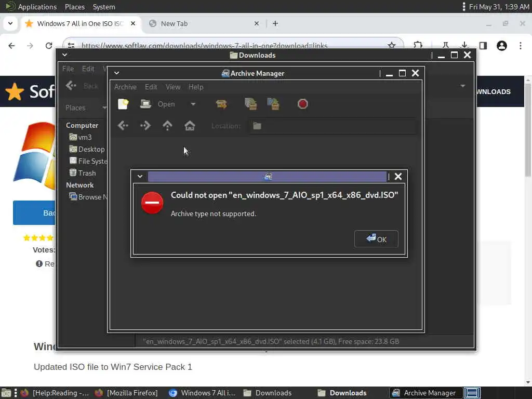Click OK in the error dialog
The width and height of the screenshot is (532, 399).
click(x=376, y=239)
